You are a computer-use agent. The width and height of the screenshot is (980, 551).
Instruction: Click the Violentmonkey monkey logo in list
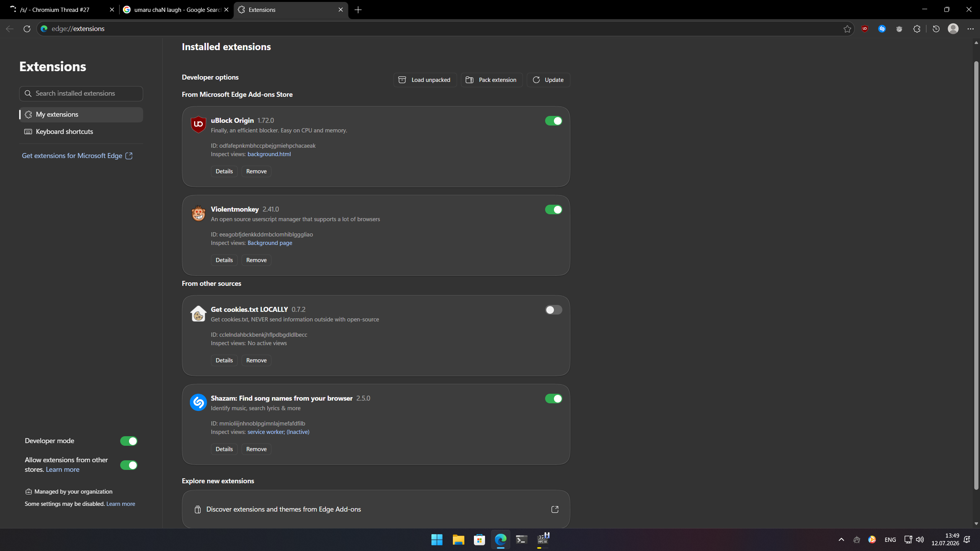(x=198, y=213)
